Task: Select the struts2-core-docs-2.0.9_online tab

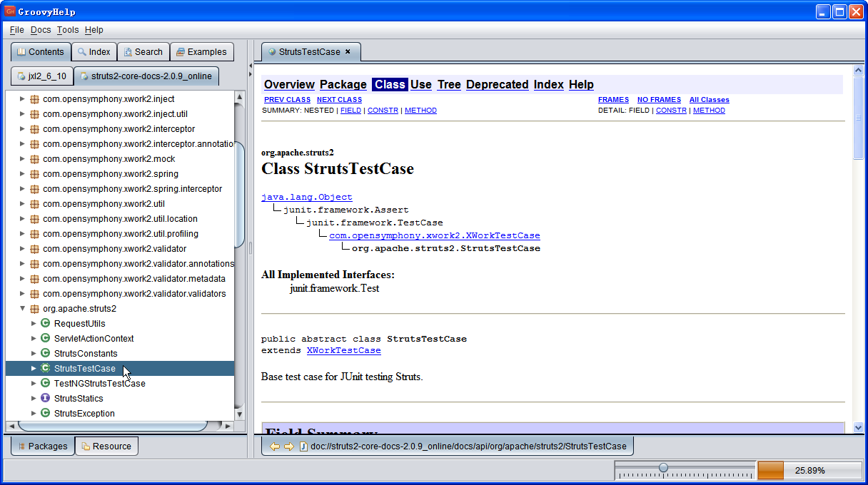Action: click(x=146, y=76)
